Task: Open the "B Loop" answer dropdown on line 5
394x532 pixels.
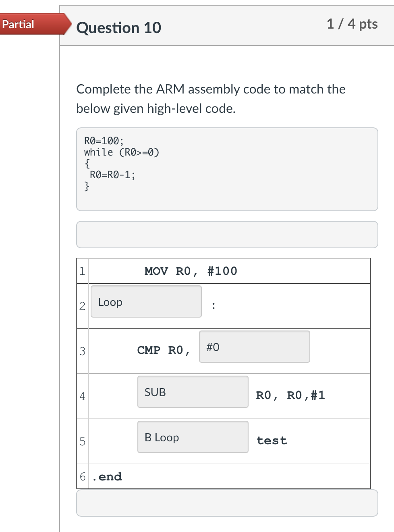Action: [193, 437]
